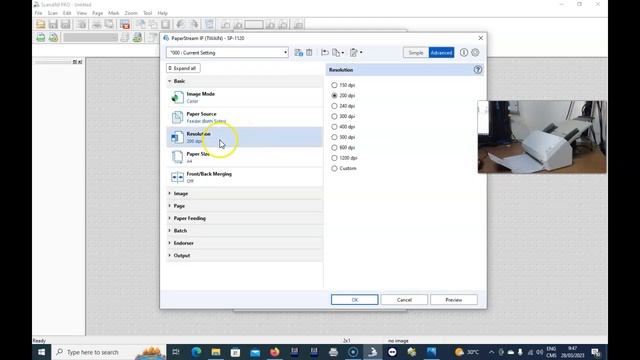
Task: Click the save profile icon beside Current Setting
Action: click(x=299, y=53)
